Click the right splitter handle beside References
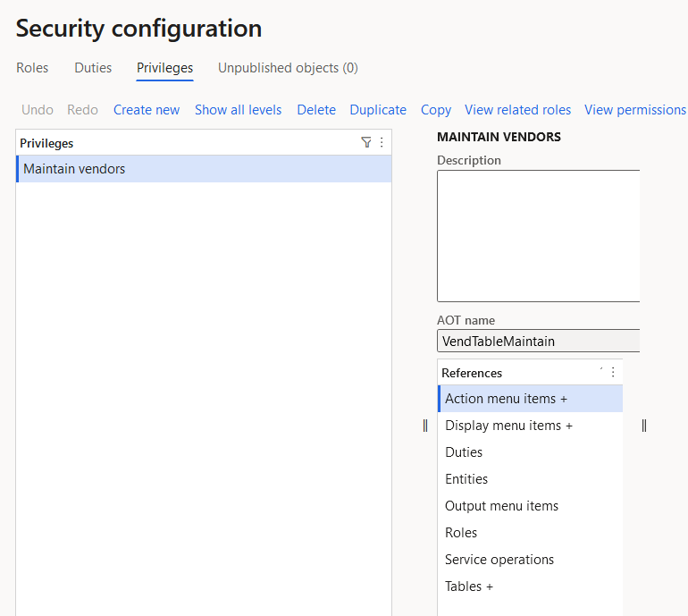The width and height of the screenshot is (688, 616). pyautogui.click(x=643, y=426)
